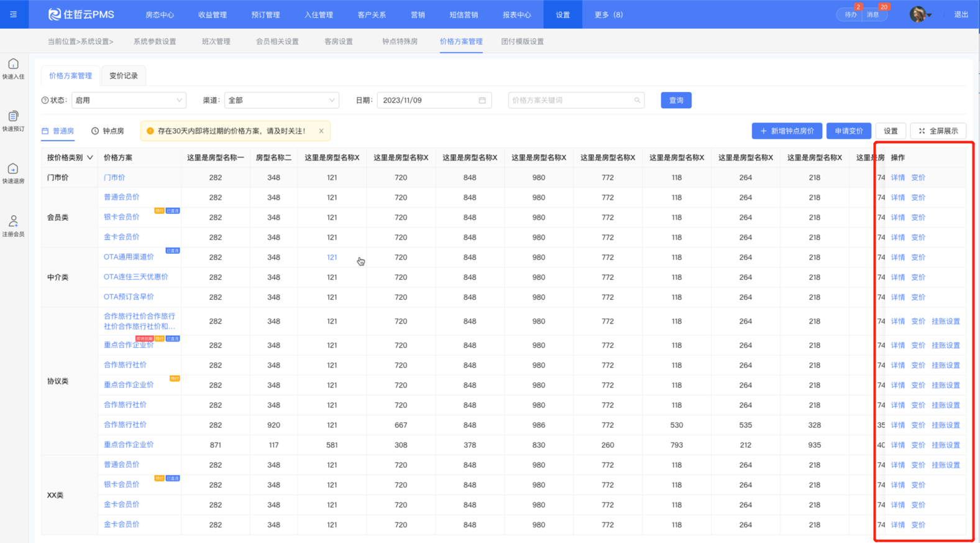Screen dimensions: 980x543
Task: Open 快速退房 sidebar icon
Action: point(13,173)
